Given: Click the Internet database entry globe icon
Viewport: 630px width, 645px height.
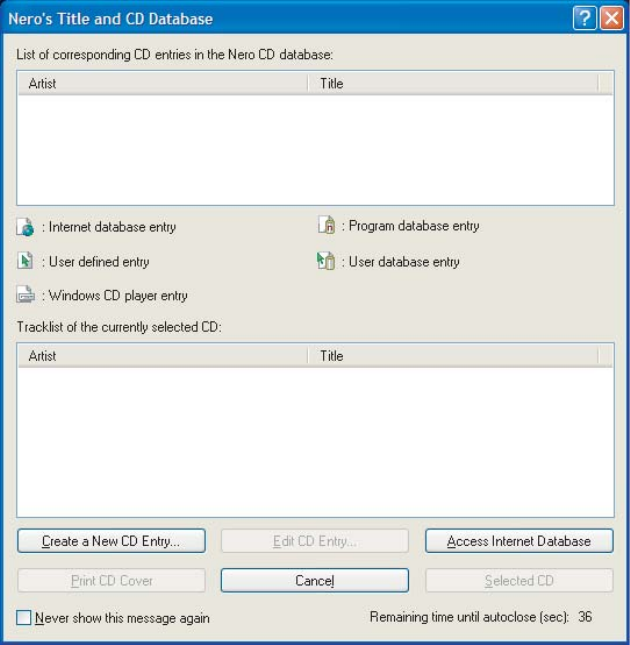Looking at the screenshot, I should coord(25,227).
